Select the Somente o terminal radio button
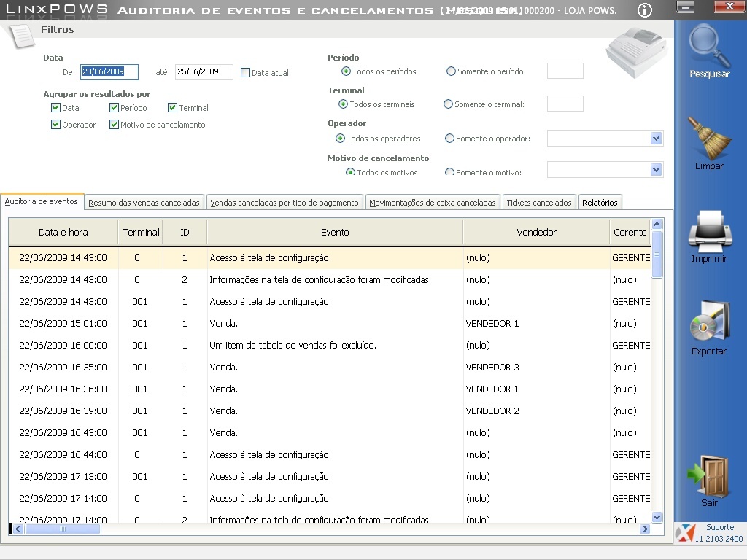This screenshot has height=560, width=747. [x=448, y=104]
